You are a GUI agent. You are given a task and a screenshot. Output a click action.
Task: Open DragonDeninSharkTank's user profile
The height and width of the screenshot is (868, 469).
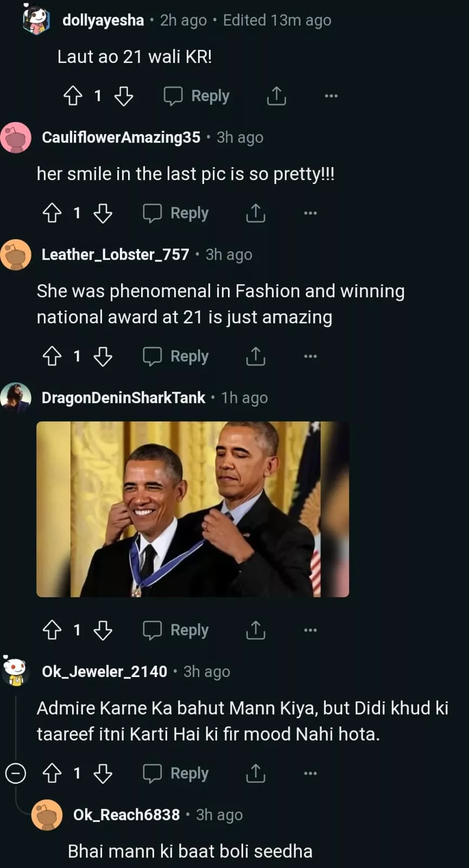(x=124, y=398)
